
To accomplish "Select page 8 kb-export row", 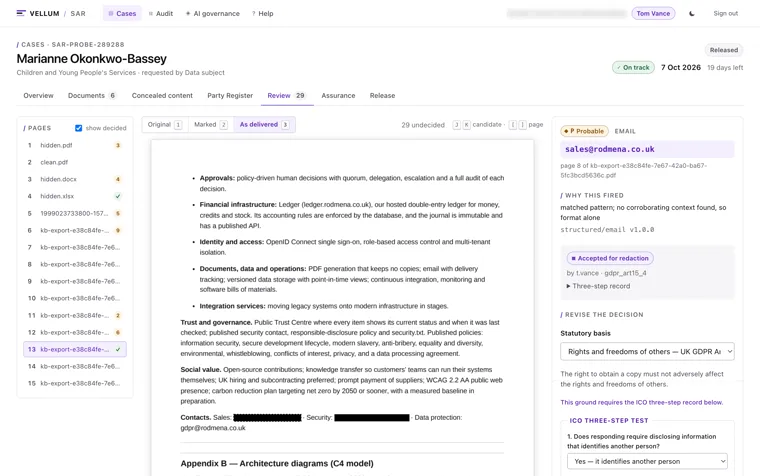I will tap(75, 264).
